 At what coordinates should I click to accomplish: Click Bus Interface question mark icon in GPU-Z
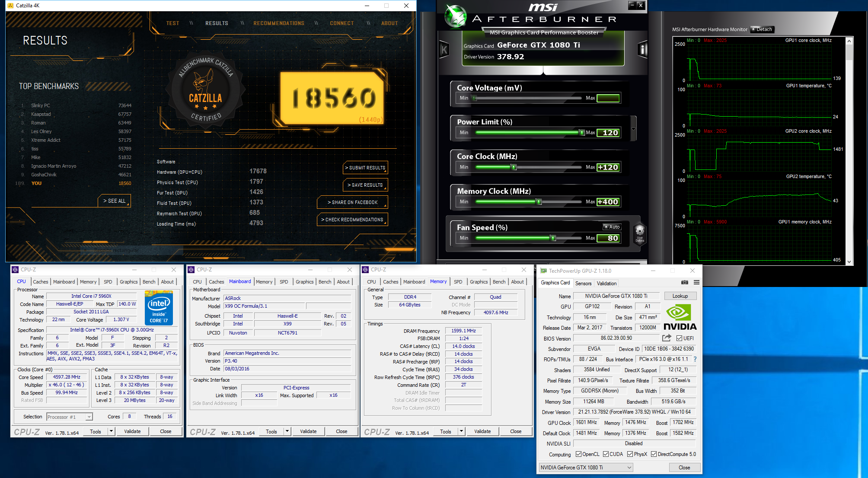point(695,359)
